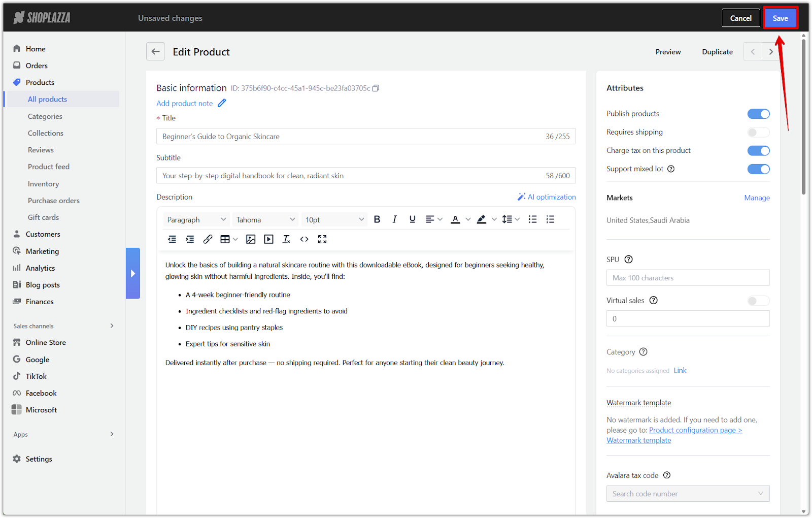Open source code view in the editor
The image size is (812, 518).
tap(304, 239)
